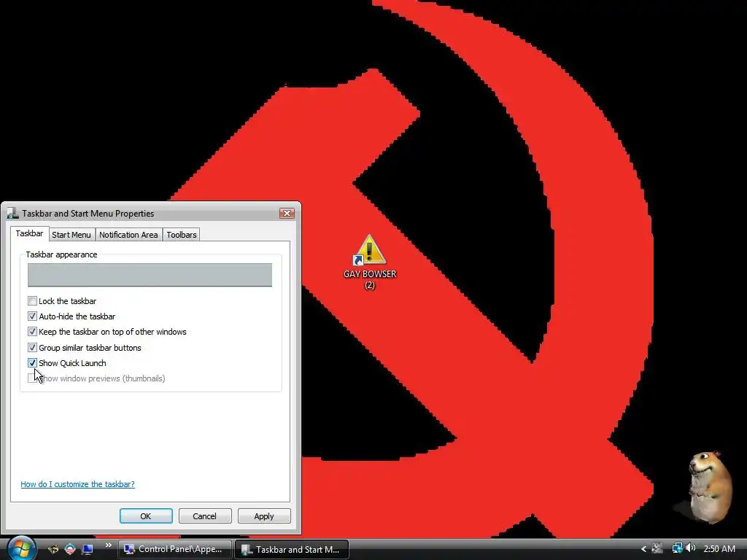Uncheck Auto-hide the taskbar

32,316
